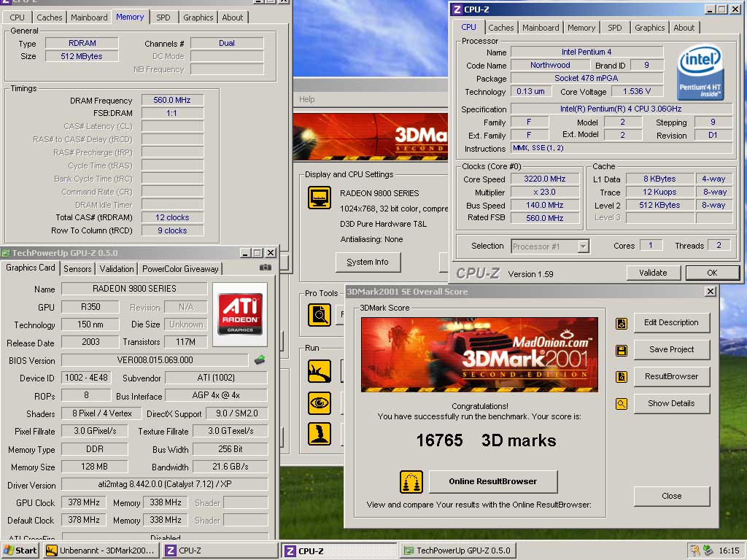Click the Intel Pentium 4 HT logo
The image size is (747, 560).
pos(700,73)
